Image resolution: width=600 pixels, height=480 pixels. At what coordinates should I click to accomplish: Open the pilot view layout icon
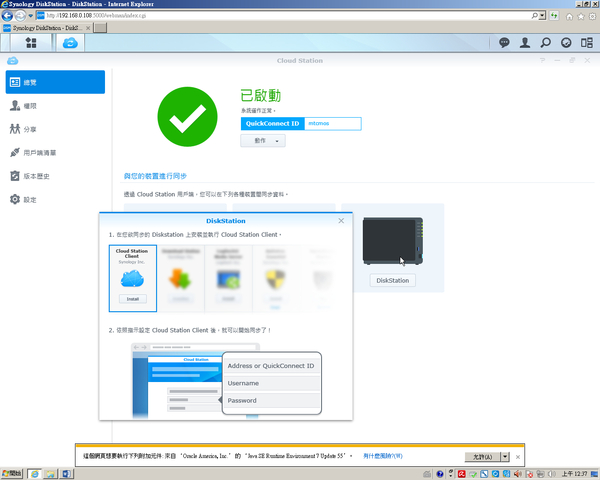[587, 42]
